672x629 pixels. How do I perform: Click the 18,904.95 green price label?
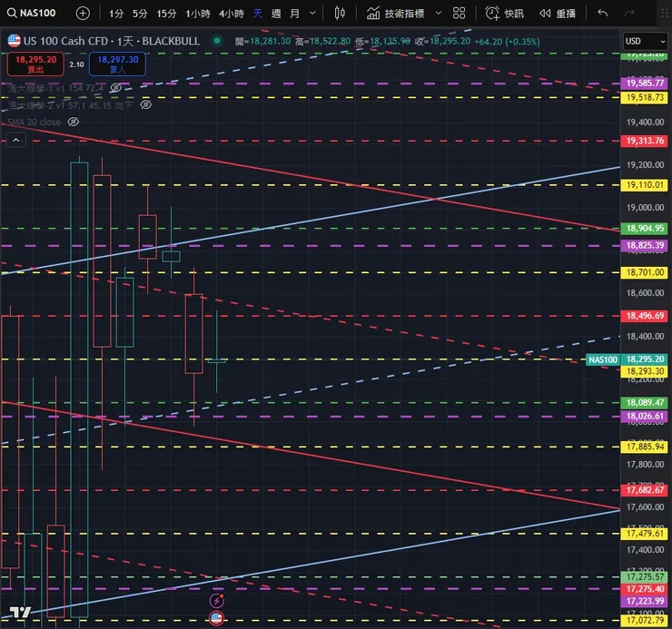click(645, 229)
